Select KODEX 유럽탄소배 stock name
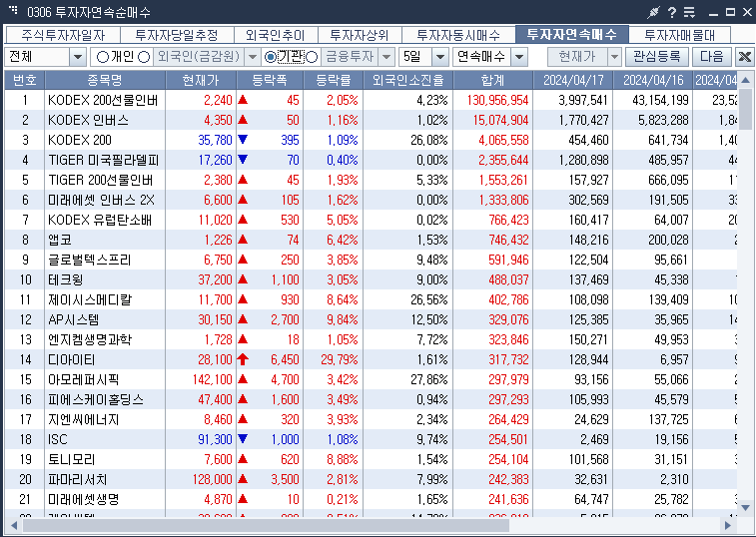 coord(100,221)
